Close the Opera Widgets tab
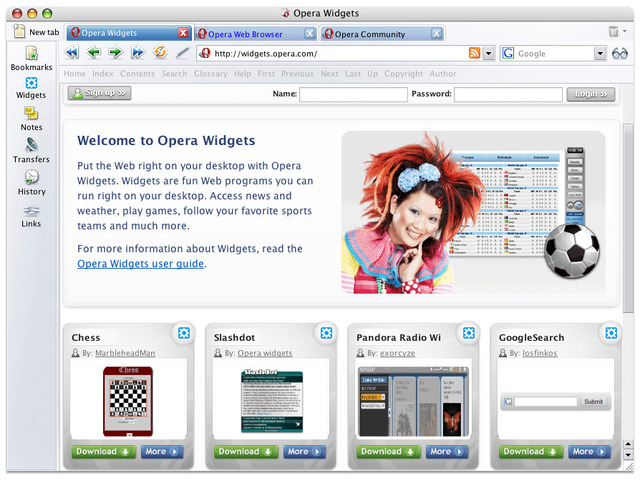Image resolution: width=640 pixels, height=488 pixels. click(183, 33)
